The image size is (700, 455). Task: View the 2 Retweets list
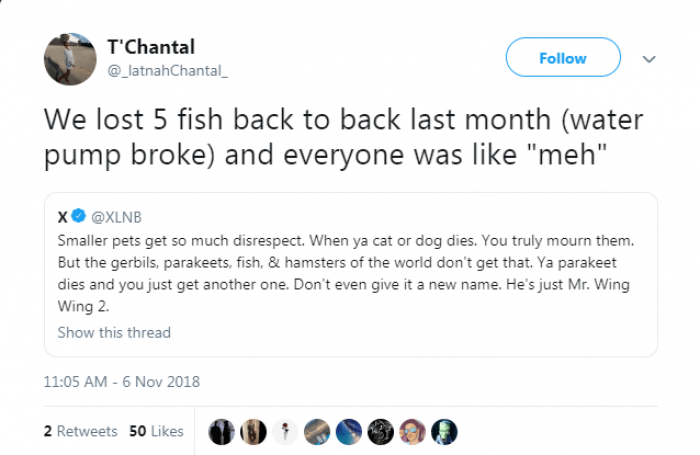coord(80,431)
